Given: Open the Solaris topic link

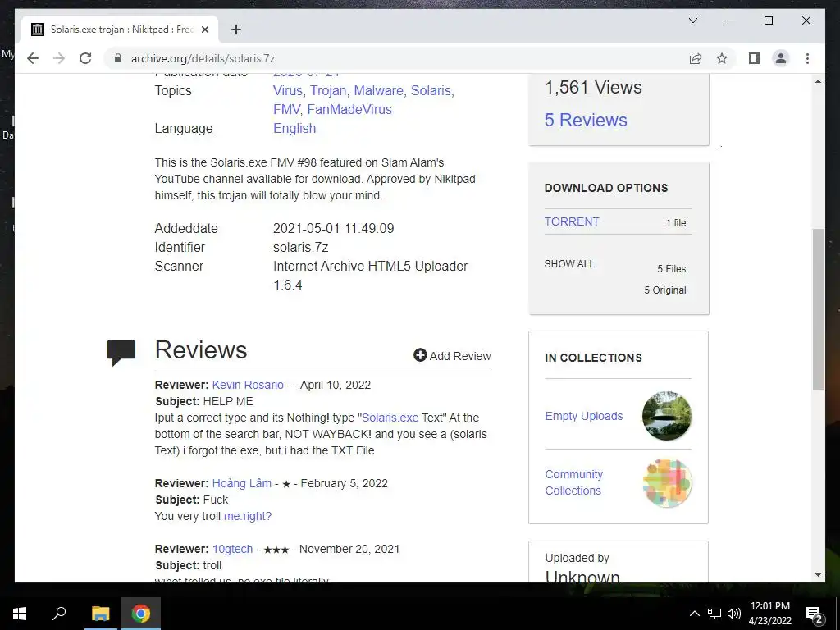Looking at the screenshot, I should pos(431,90).
